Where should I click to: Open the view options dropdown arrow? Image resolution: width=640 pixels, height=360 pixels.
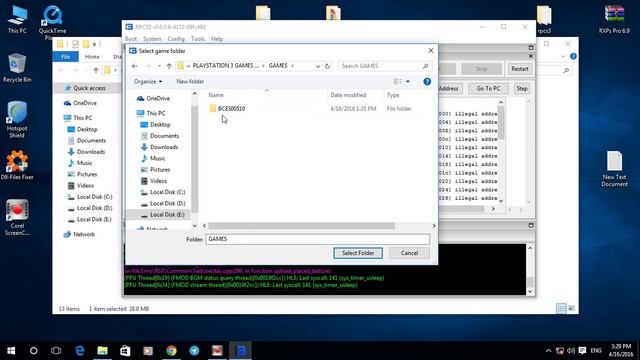pos(408,82)
